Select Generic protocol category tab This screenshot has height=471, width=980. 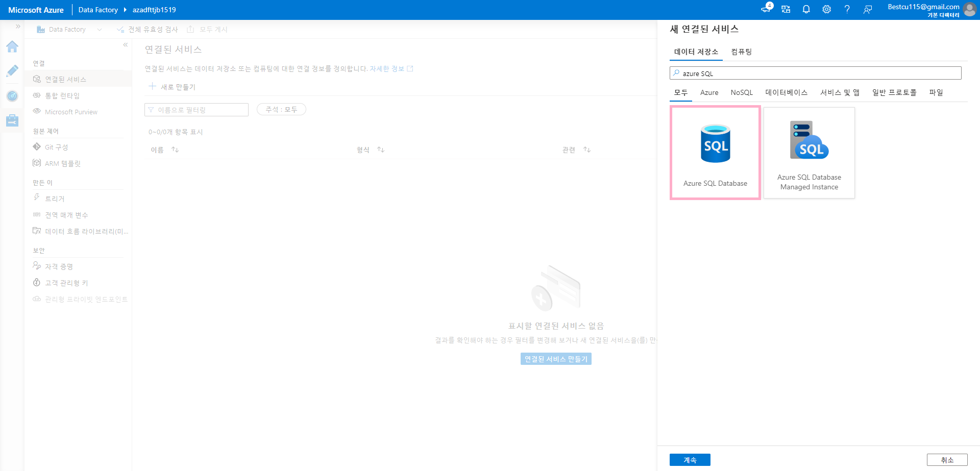[x=894, y=92]
